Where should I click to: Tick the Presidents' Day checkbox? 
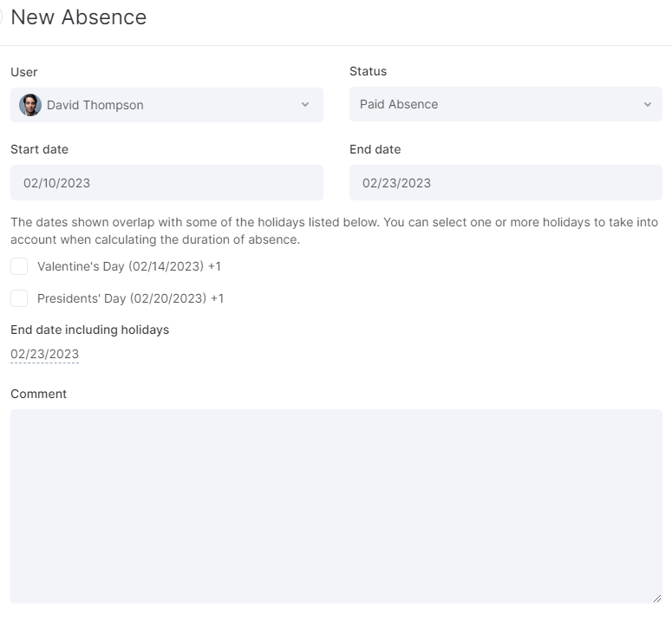(19, 298)
